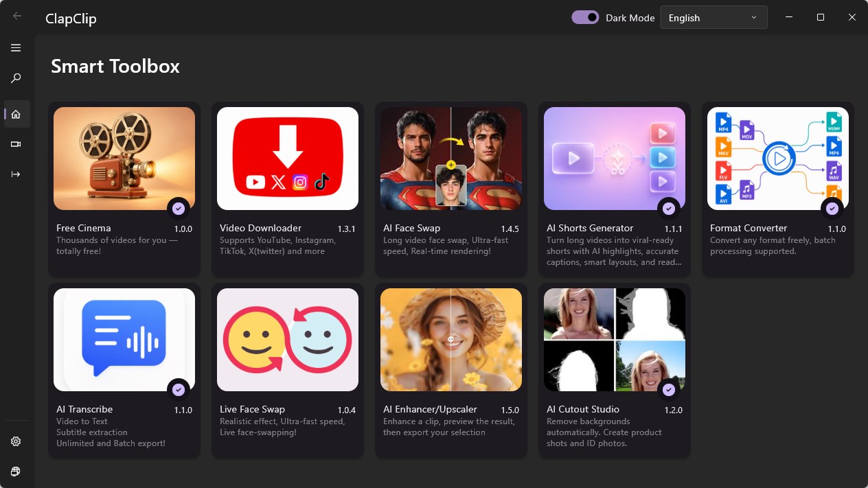The width and height of the screenshot is (868, 488).
Task: Click the back arrow in title bar
Action: coord(17,16)
